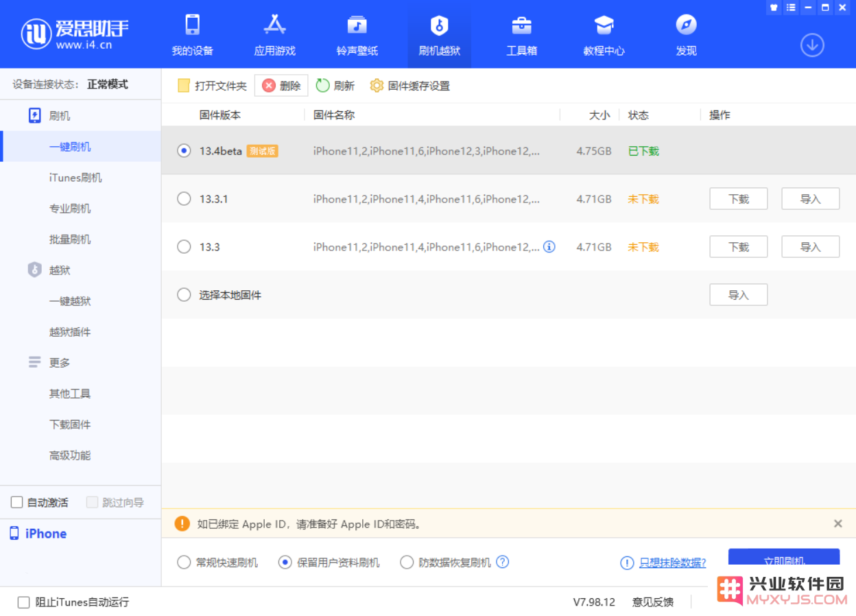Viewport: 856px width, 616px height.
Task: Select 一键越狱 in sidebar
Action: 70,301
